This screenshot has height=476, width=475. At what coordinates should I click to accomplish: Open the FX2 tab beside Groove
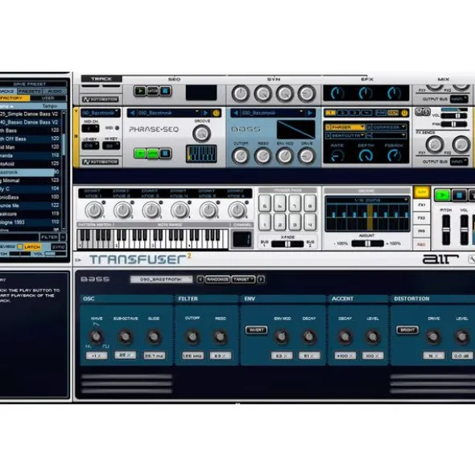coord(421,218)
